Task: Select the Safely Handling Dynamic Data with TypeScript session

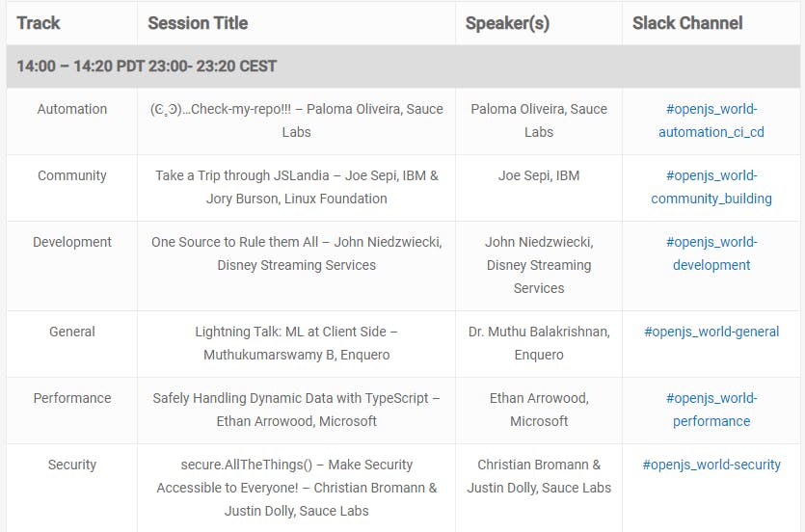Action: [296, 410]
